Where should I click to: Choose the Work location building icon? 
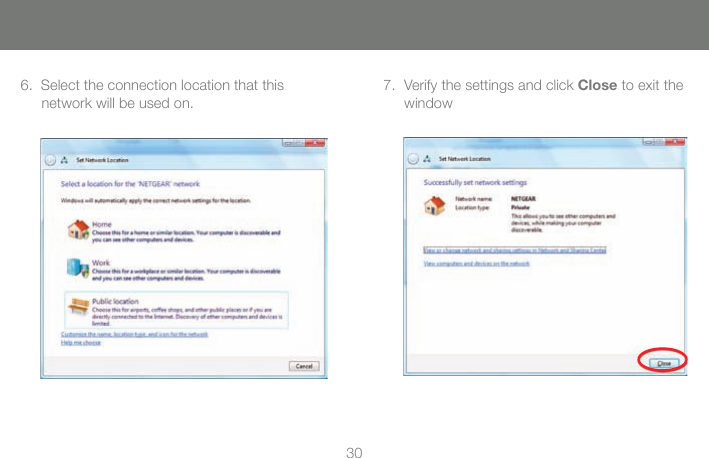coord(78,268)
